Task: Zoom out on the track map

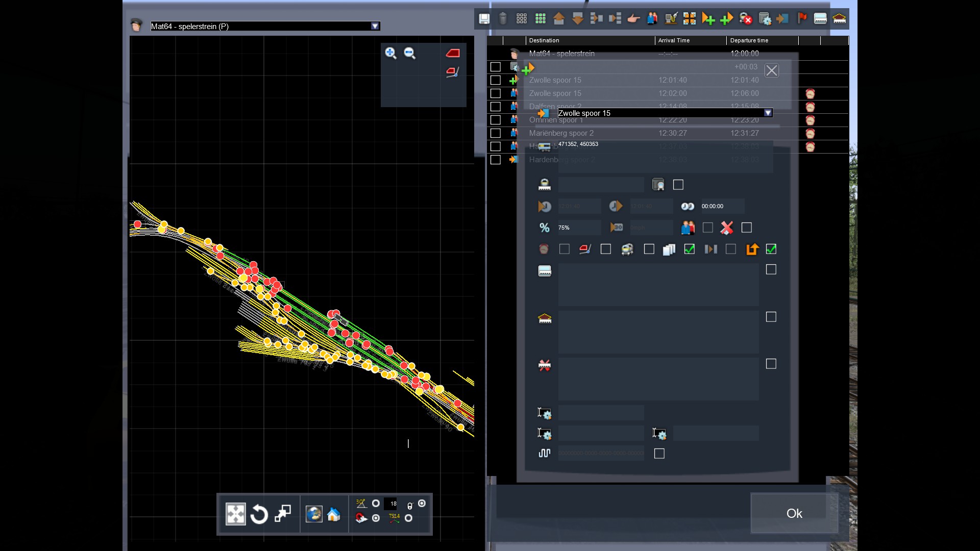Action: (410, 53)
